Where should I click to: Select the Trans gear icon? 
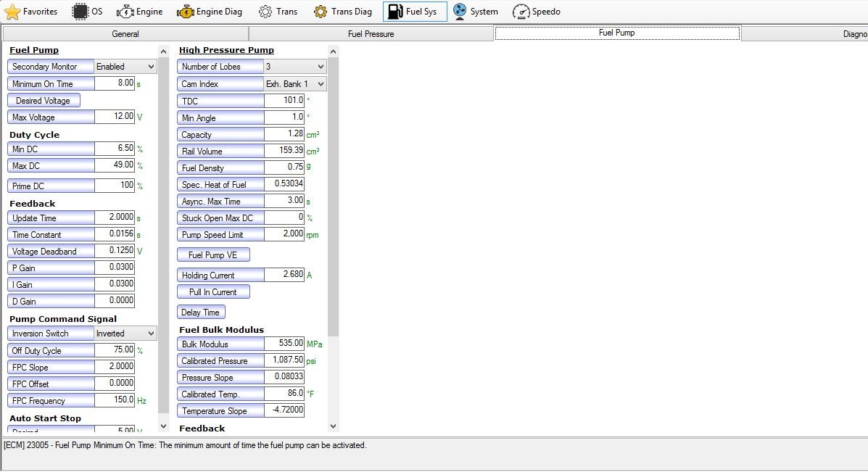coord(265,11)
